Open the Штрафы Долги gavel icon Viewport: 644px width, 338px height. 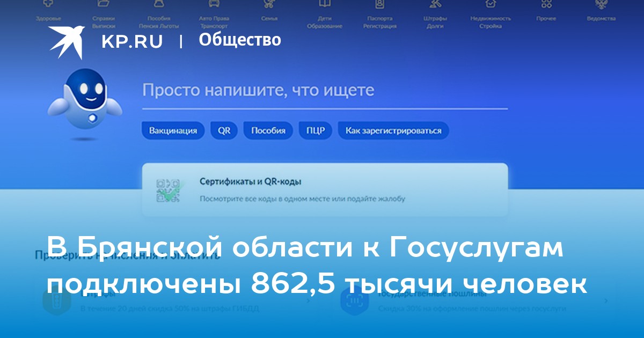tap(436, 4)
